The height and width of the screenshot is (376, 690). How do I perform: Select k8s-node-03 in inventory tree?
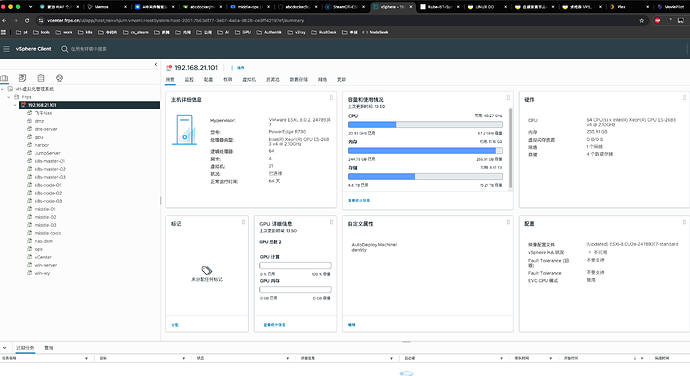pyautogui.click(x=48, y=201)
